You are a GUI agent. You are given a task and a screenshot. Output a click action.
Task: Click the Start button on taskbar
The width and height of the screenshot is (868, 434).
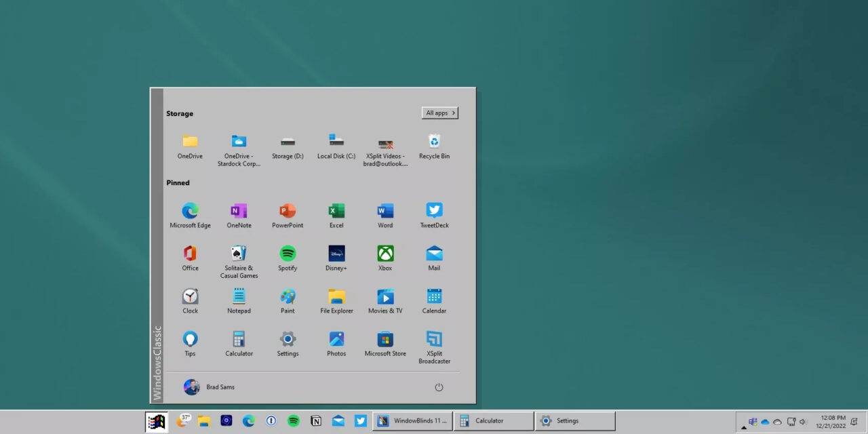pyautogui.click(x=157, y=422)
